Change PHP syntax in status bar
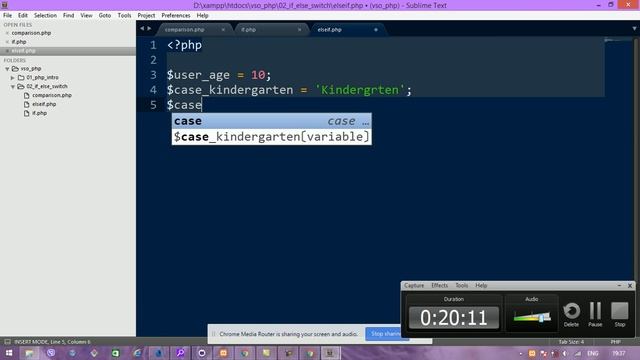The image size is (640, 360). click(x=616, y=342)
